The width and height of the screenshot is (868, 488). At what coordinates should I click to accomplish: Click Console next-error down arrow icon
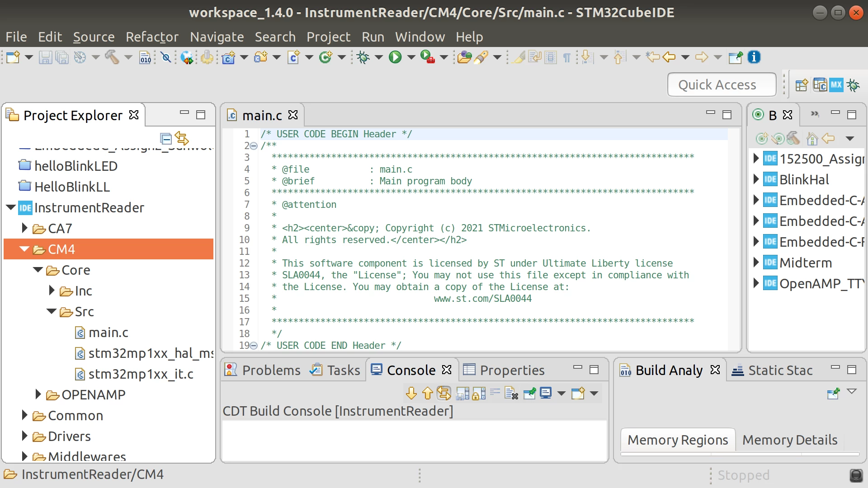tap(411, 394)
